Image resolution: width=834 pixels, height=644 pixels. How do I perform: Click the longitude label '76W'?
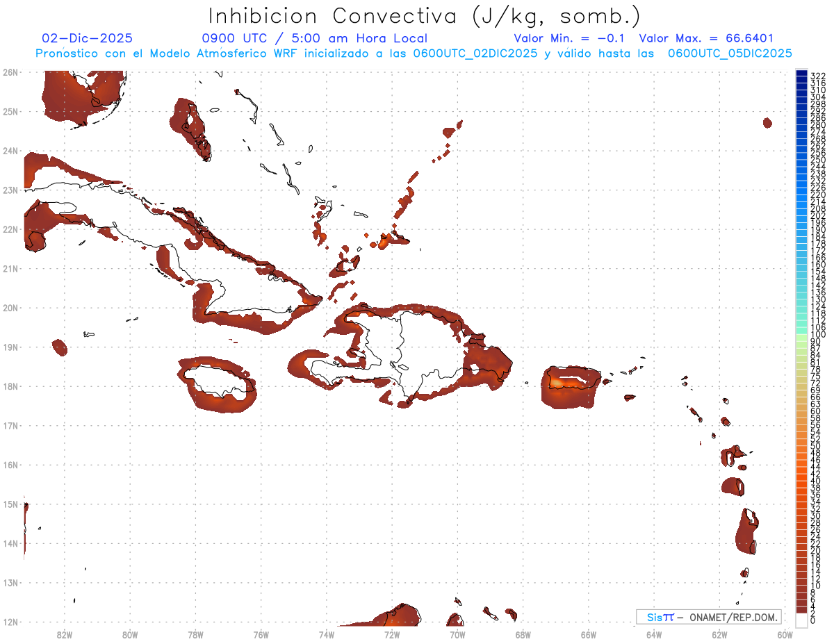[261, 634]
